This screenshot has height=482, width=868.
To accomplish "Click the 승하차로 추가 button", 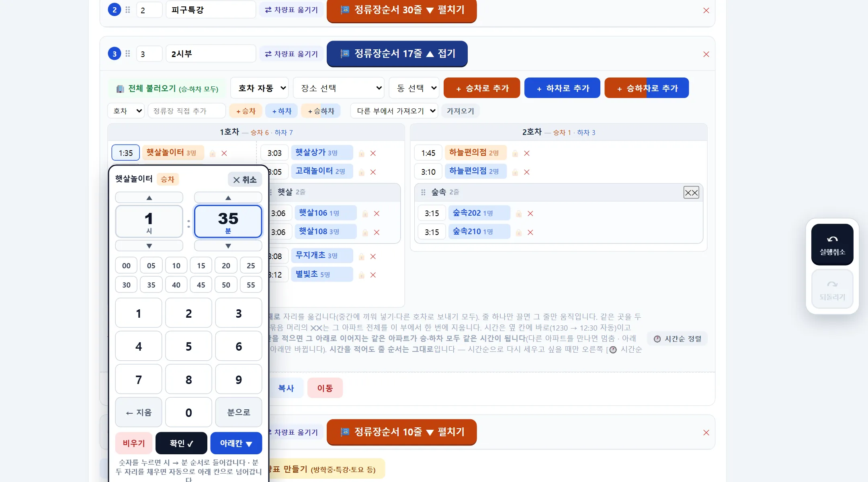I will click(647, 88).
